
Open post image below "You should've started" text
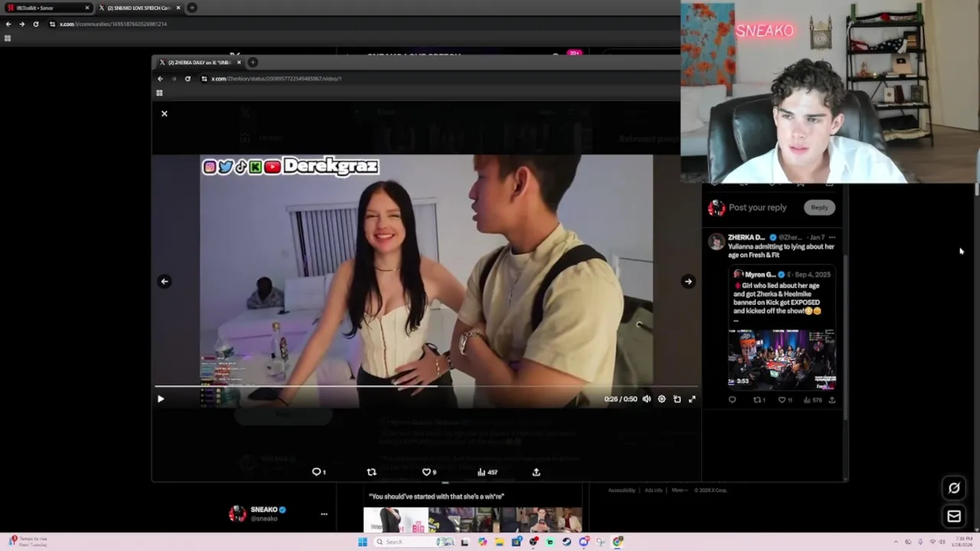472,520
